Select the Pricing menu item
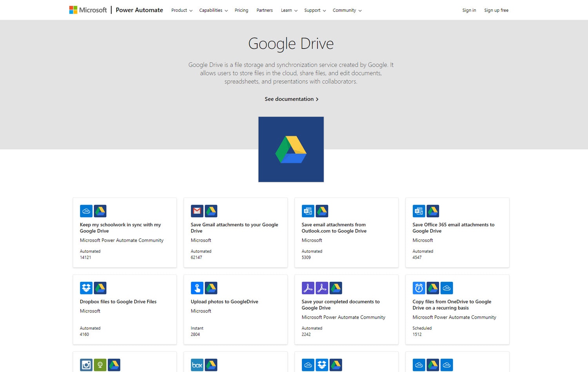Image resolution: width=588 pixels, height=372 pixels. point(241,10)
